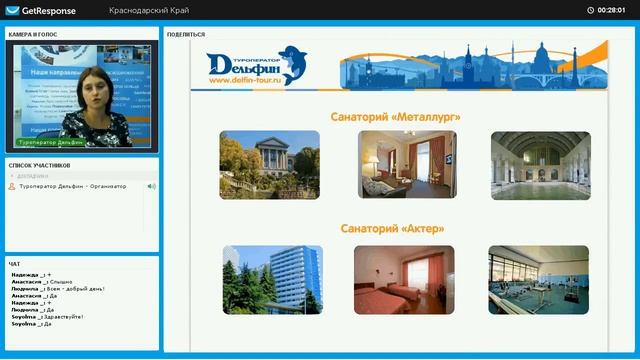Click the Санаторий «Металлург» heading
This screenshot has height=360, width=640.
(395, 117)
